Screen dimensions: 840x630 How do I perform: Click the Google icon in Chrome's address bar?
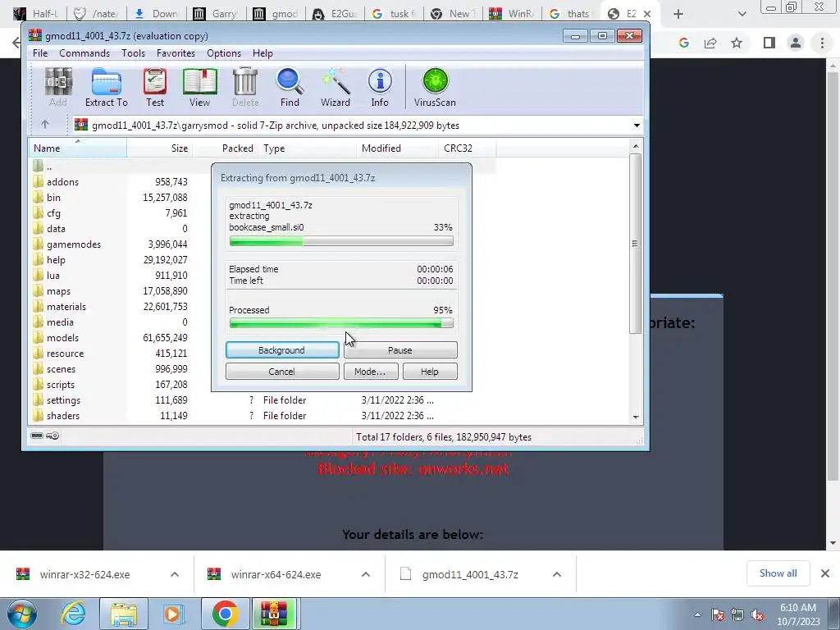[683, 43]
